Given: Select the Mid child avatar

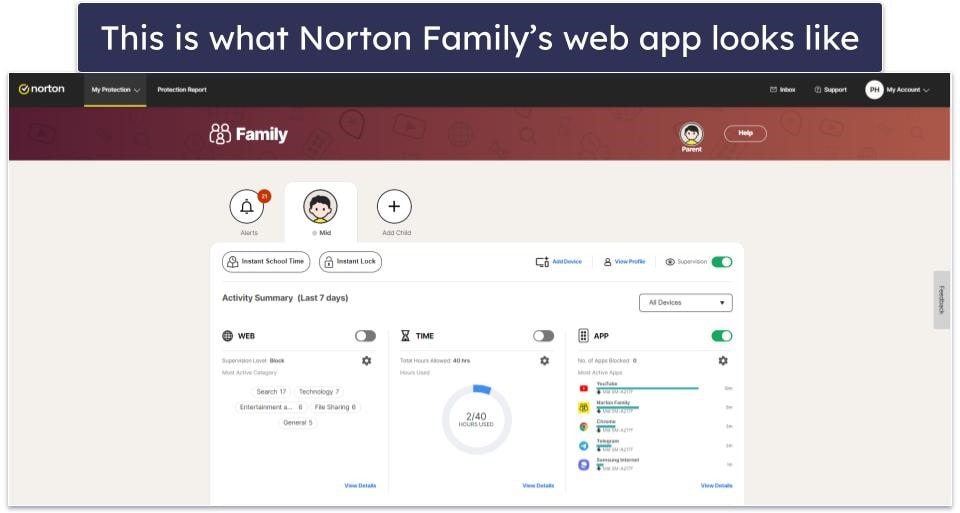Looking at the screenshot, I should click(x=320, y=207).
